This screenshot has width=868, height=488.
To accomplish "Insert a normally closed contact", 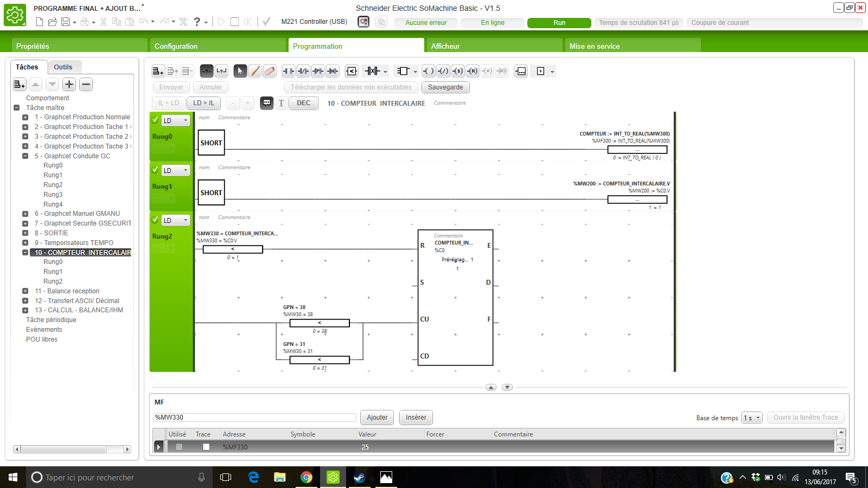I will (x=303, y=71).
